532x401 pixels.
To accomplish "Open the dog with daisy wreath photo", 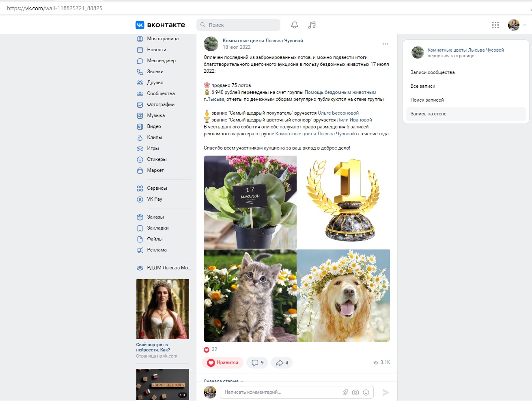I will [x=344, y=296].
